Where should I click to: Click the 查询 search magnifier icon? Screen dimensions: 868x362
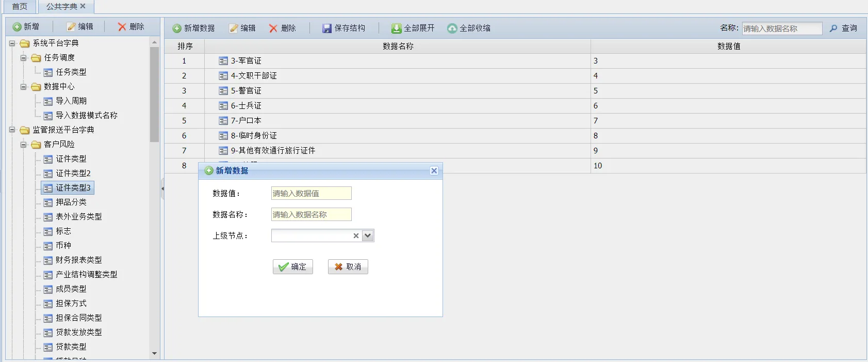pyautogui.click(x=833, y=28)
